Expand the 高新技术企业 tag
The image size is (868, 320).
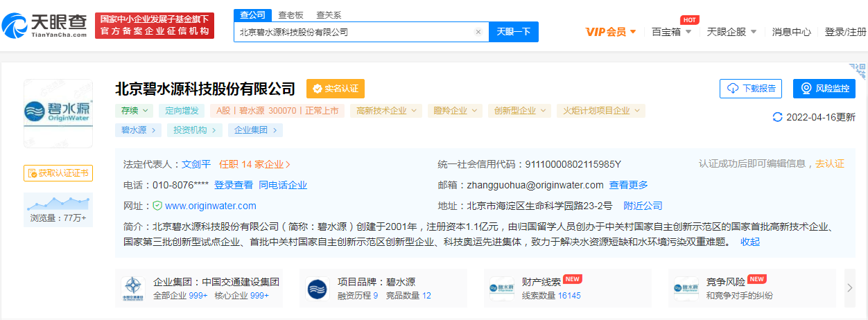pos(385,110)
